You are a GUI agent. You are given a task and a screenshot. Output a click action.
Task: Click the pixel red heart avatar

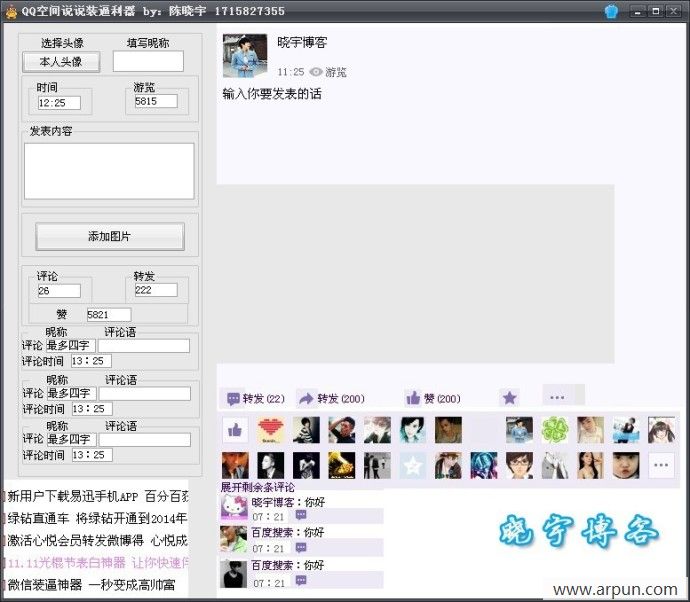(x=271, y=430)
